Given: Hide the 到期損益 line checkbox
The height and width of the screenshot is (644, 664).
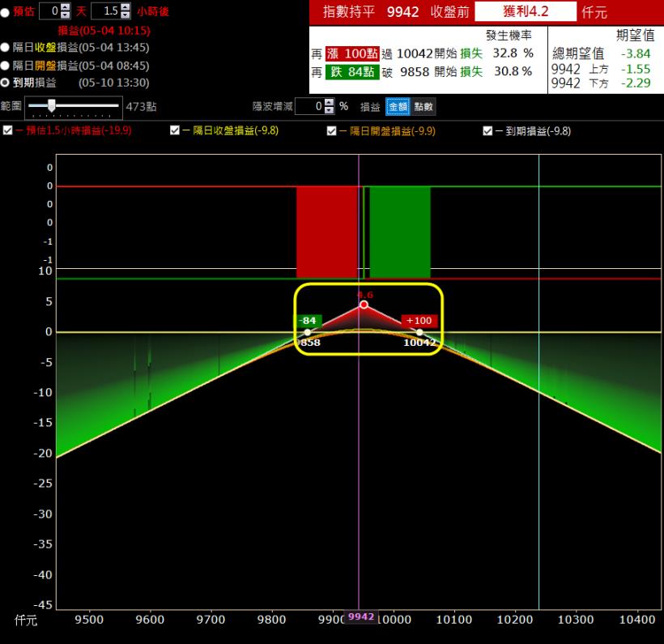Looking at the screenshot, I should [487, 130].
